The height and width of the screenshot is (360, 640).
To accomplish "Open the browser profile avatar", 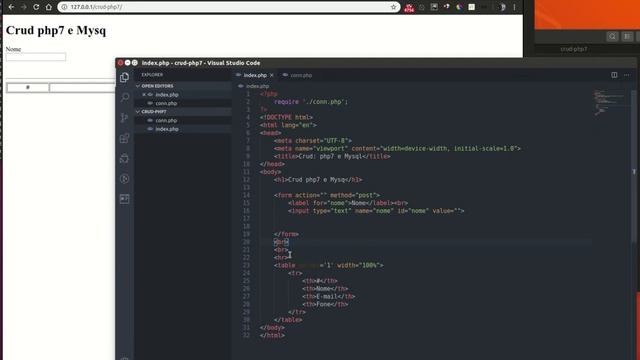I will point(502,7).
